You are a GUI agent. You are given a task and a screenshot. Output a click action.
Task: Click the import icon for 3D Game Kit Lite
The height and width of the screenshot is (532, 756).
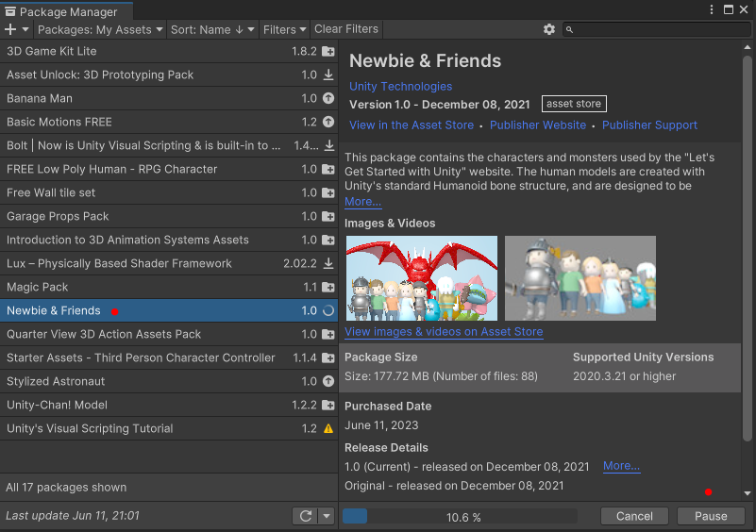pyautogui.click(x=328, y=51)
